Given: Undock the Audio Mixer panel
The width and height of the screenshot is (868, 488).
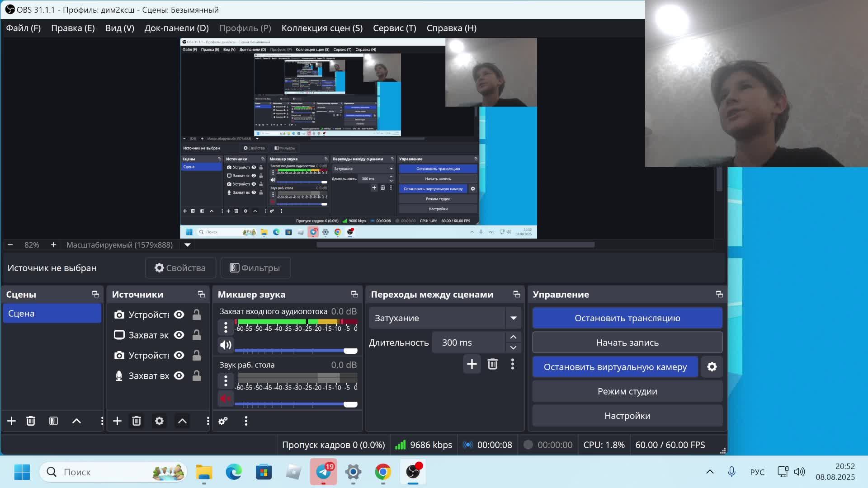Looking at the screenshot, I should (x=354, y=295).
